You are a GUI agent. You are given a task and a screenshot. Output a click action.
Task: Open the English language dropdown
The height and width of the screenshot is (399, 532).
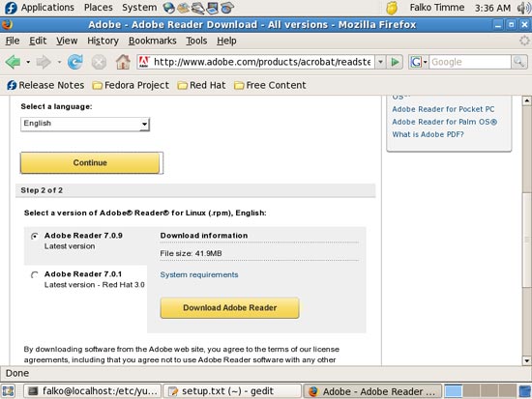click(85, 124)
